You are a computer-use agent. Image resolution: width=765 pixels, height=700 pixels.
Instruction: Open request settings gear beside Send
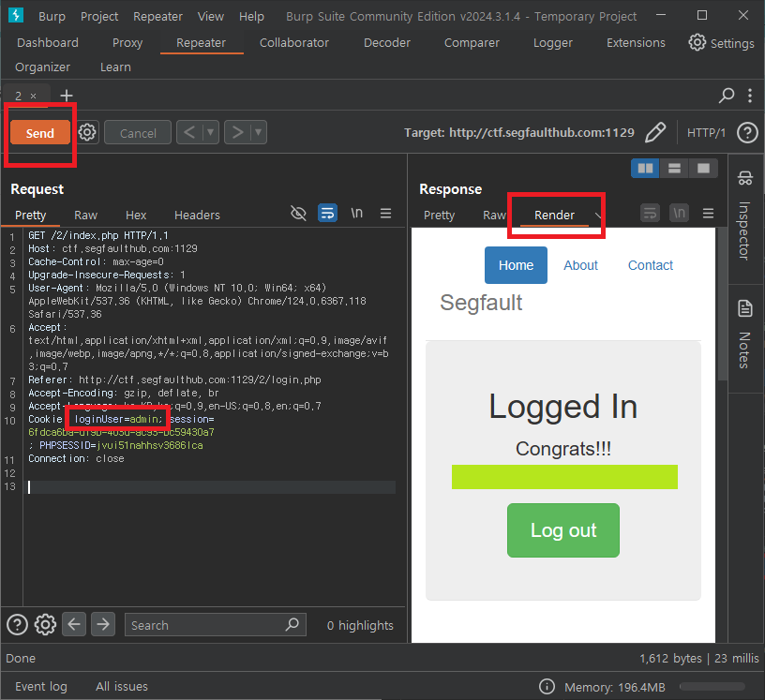(x=86, y=132)
